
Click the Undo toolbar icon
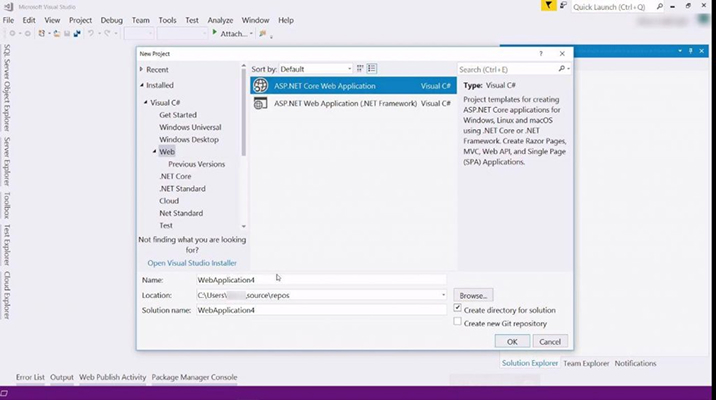pos(91,33)
